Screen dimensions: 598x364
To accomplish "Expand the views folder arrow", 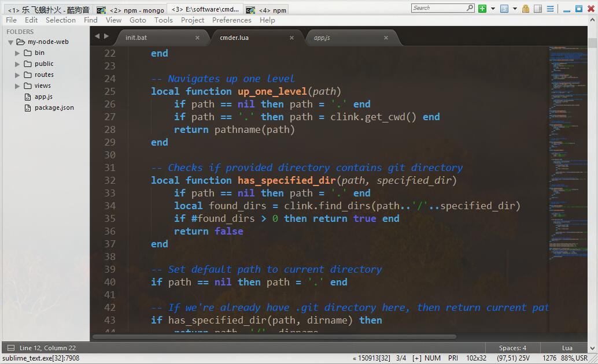I will [x=17, y=86].
